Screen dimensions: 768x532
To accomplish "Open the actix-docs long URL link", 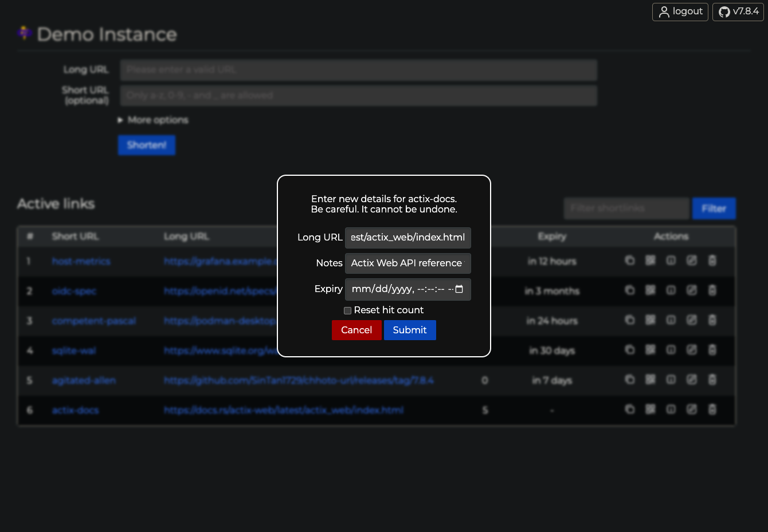I will pos(284,411).
